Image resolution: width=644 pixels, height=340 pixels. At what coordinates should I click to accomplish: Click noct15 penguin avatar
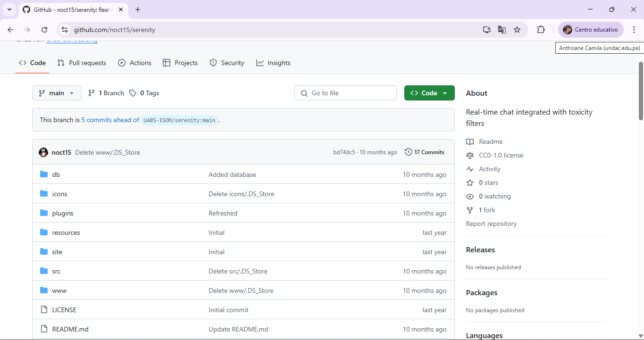tap(43, 152)
